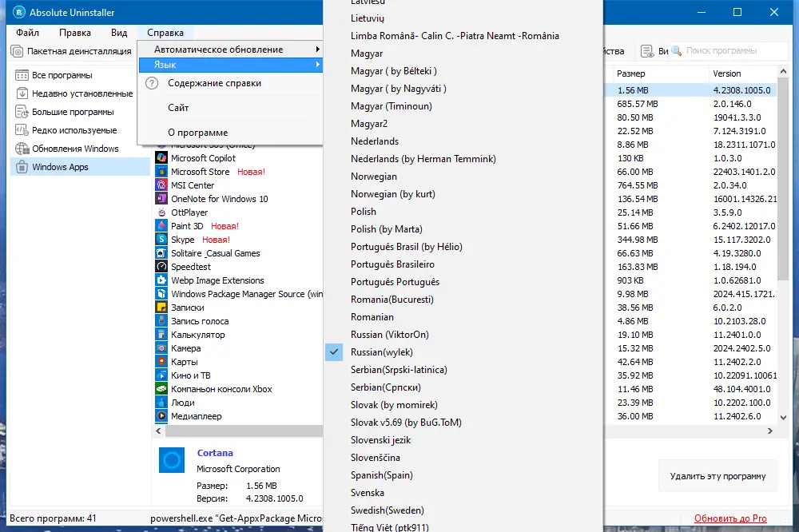Click the Калькулятор app icon
The image size is (799, 532).
click(161, 335)
